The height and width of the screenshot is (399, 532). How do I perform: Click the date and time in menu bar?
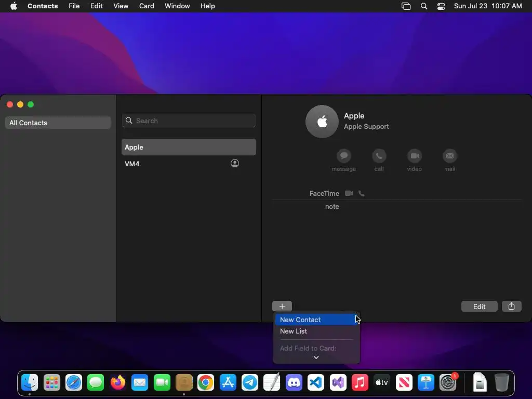point(488,6)
